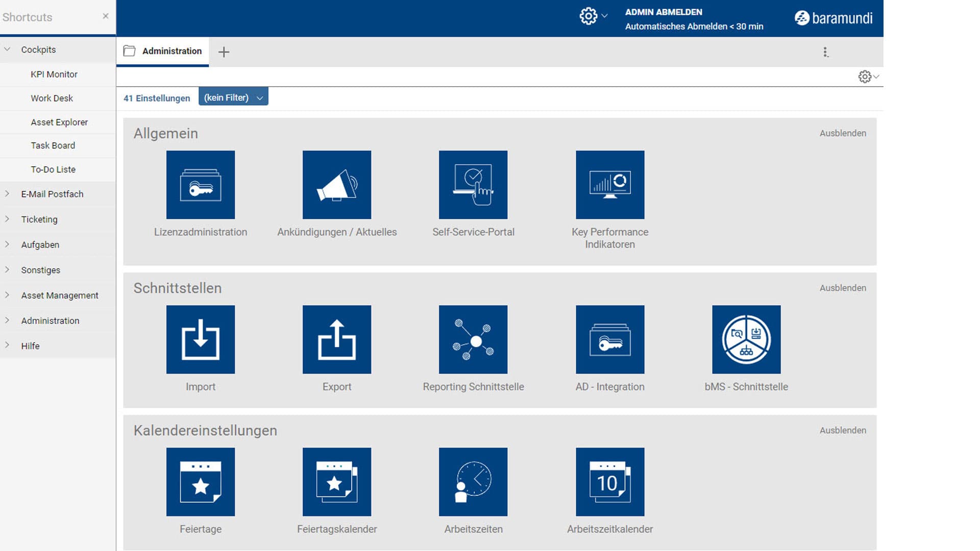This screenshot has width=980, height=551.
Task: Open the Feiertage calendar tile
Action: pyautogui.click(x=201, y=482)
